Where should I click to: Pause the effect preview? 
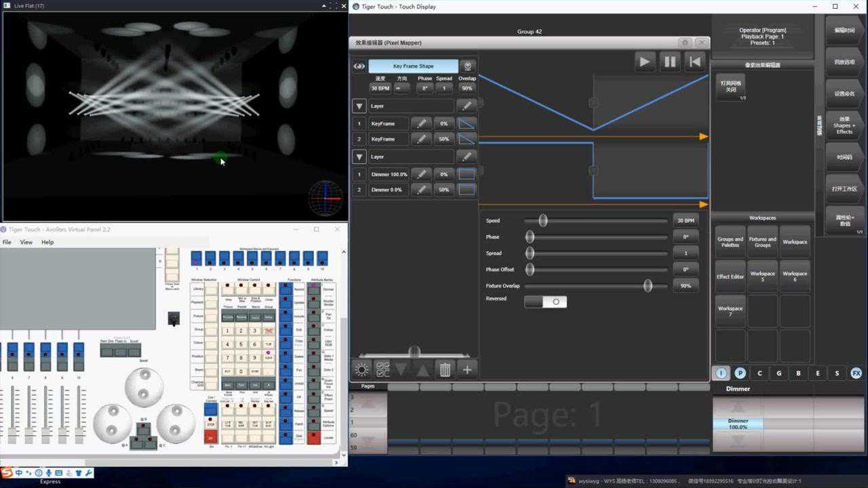pos(669,62)
